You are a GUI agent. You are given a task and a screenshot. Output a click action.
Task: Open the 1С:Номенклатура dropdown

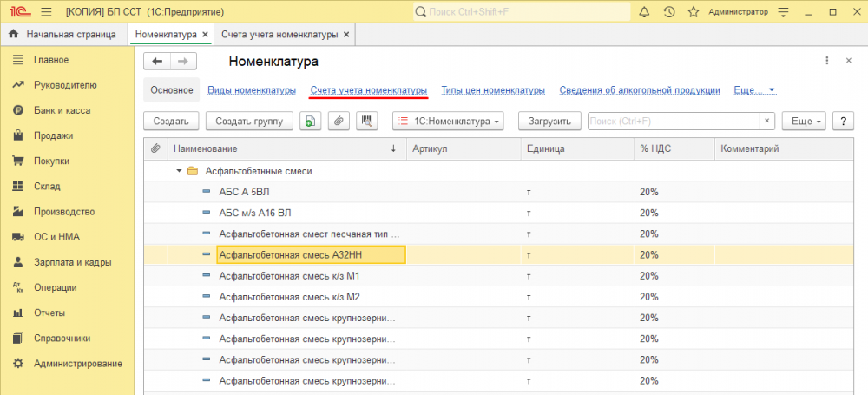tap(448, 122)
